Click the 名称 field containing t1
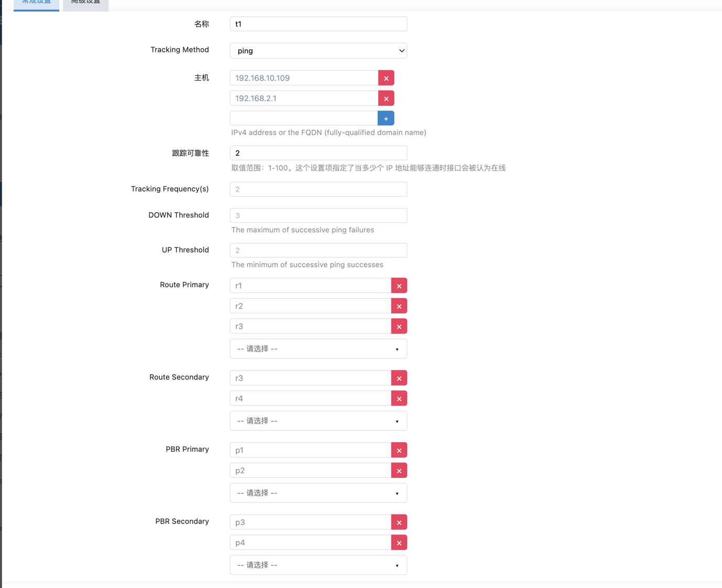Screen dimensions: 722x588 click(x=318, y=24)
